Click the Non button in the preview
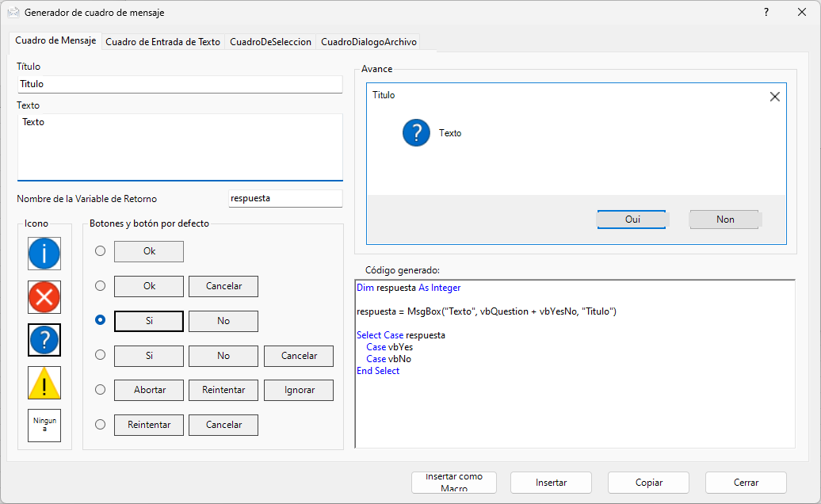 pos(724,220)
